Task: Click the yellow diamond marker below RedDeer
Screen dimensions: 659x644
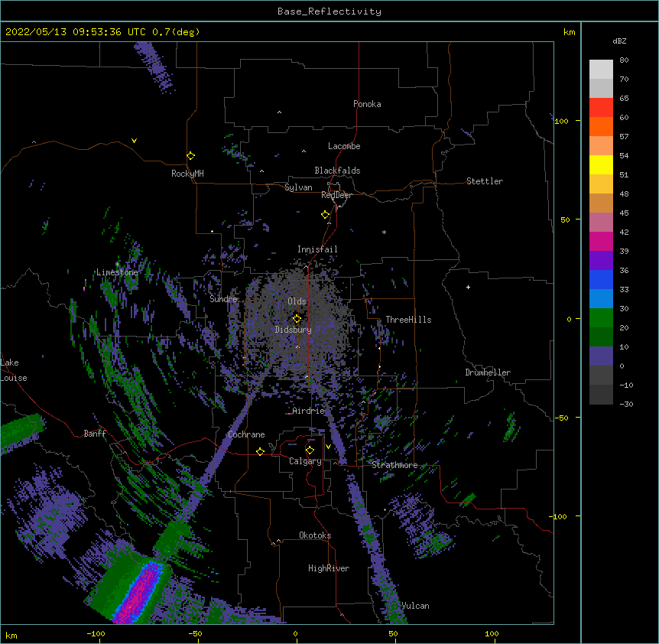Action: tap(326, 215)
